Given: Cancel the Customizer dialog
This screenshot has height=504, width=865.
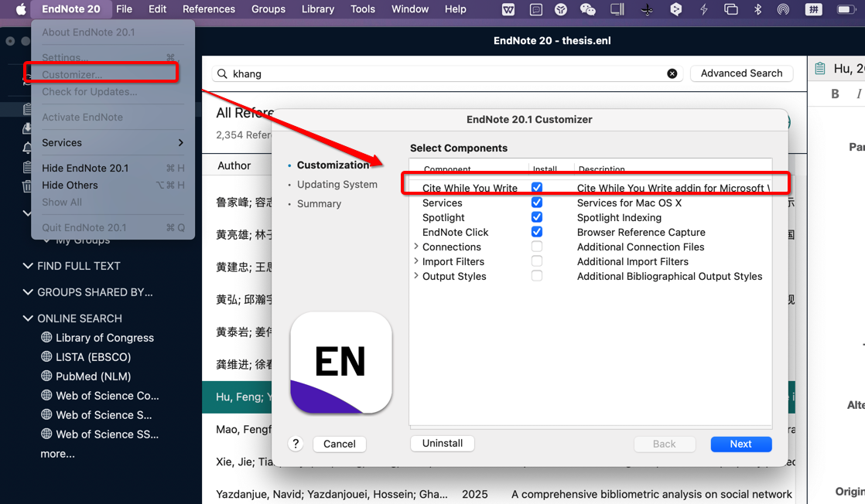Looking at the screenshot, I should tap(340, 444).
